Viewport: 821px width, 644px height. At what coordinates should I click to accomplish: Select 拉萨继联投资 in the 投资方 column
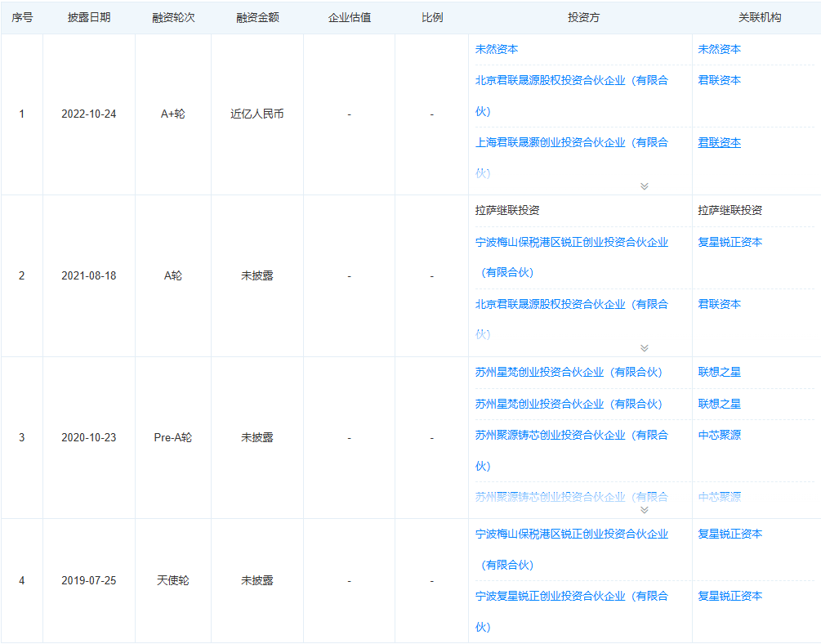pyautogui.click(x=506, y=210)
